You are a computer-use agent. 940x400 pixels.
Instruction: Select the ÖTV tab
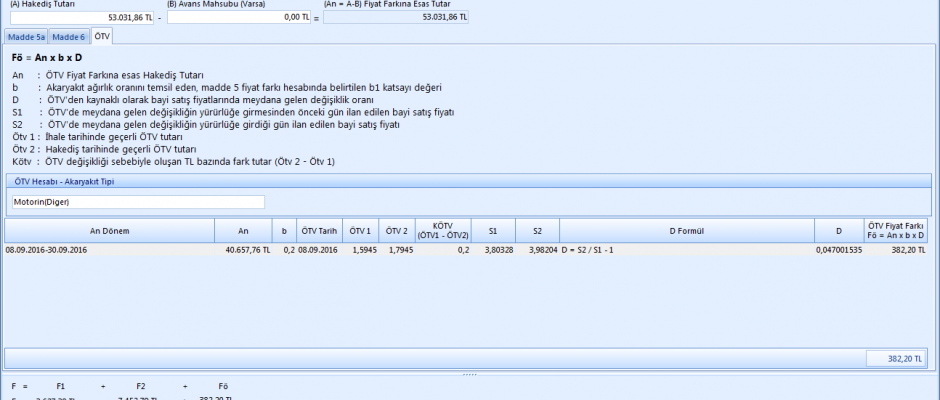click(x=102, y=37)
